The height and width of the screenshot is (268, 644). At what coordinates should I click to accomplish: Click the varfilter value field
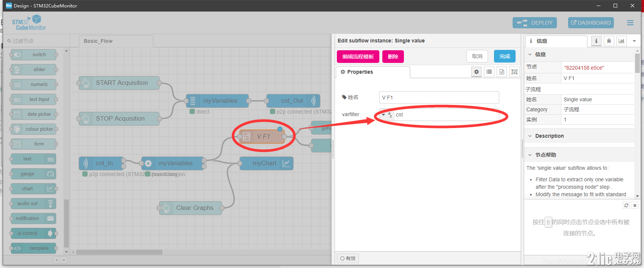[446, 115]
